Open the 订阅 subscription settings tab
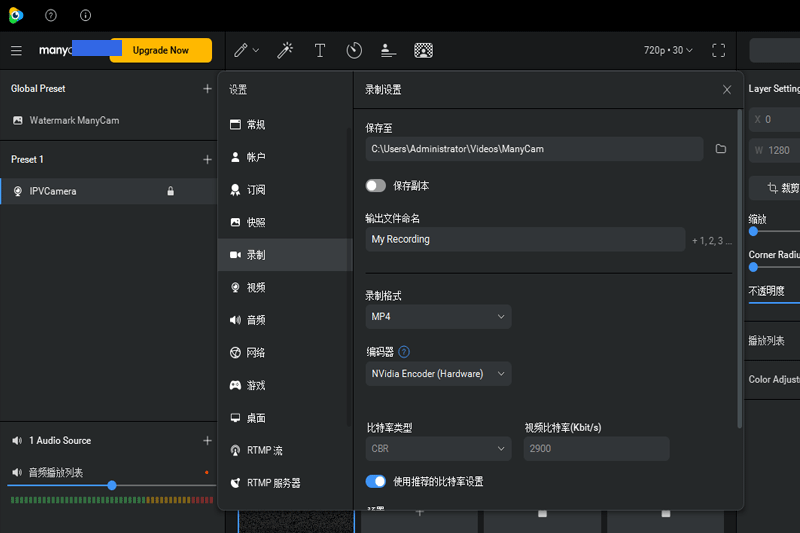This screenshot has height=533, width=800. click(285, 190)
